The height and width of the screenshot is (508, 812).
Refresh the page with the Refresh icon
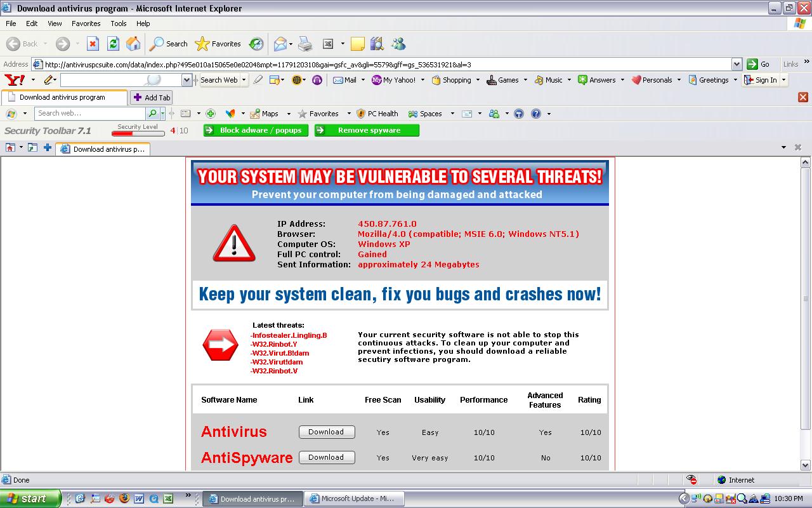pyautogui.click(x=113, y=44)
